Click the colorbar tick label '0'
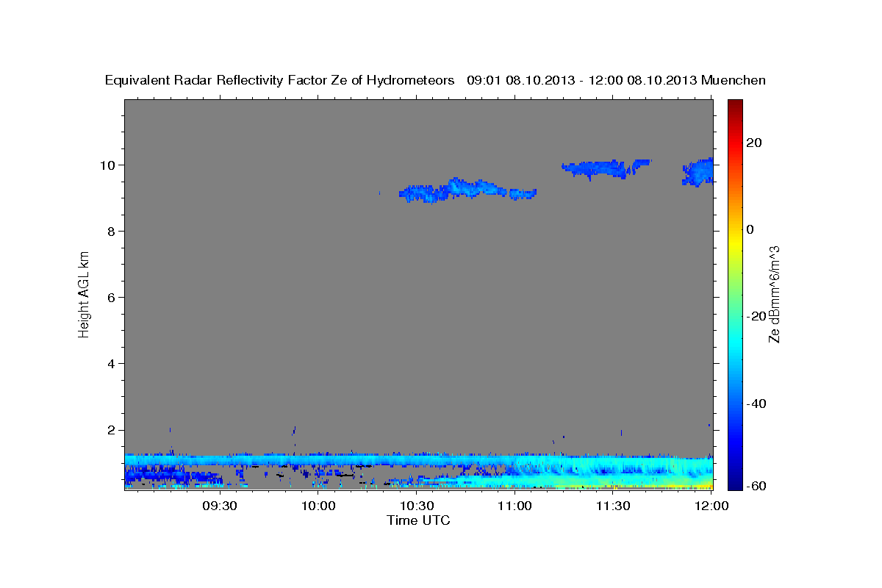This screenshot has height=588, width=882. pos(750,229)
